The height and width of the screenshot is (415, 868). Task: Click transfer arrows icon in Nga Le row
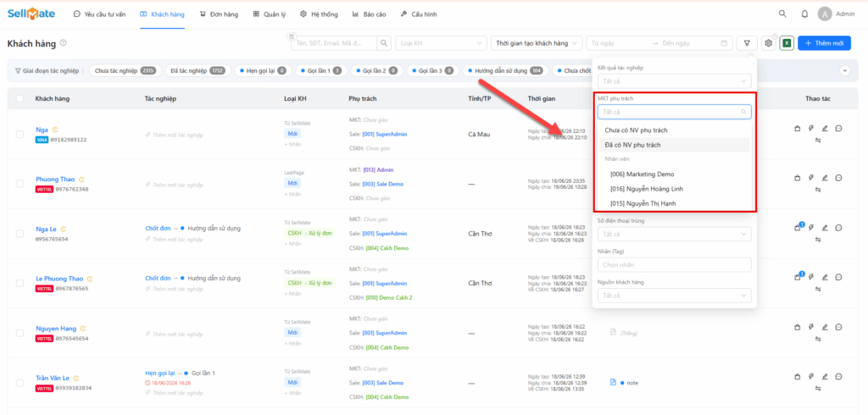coord(818,239)
